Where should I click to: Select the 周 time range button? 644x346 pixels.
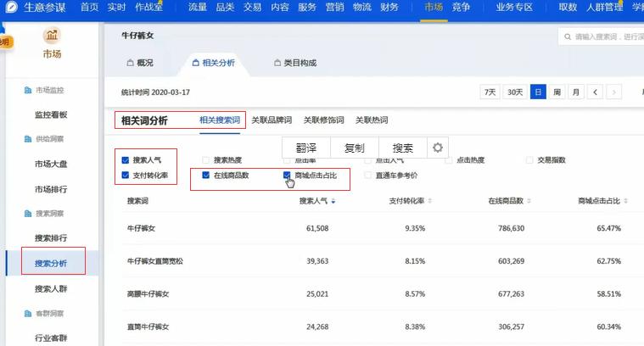(557, 92)
